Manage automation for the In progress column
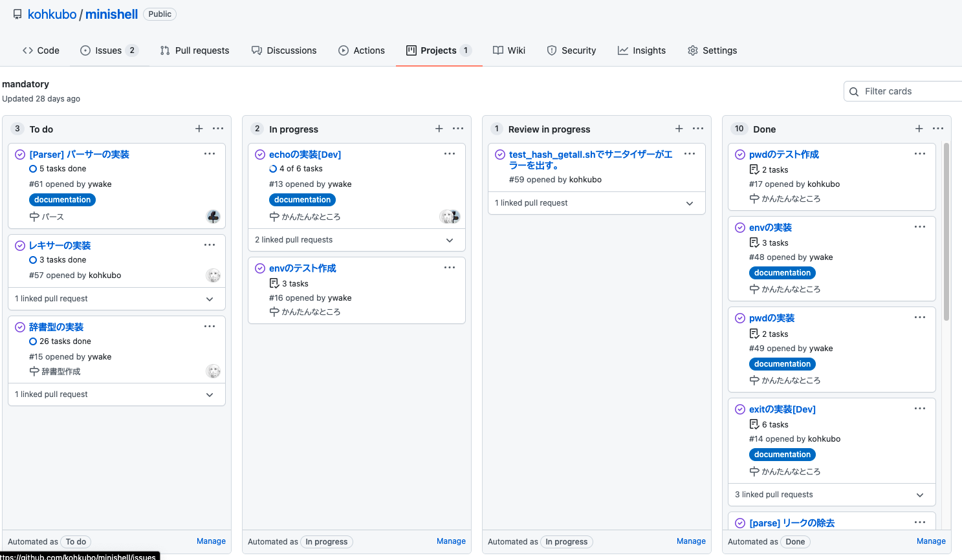Viewport: 962px width, 560px height. (451, 541)
